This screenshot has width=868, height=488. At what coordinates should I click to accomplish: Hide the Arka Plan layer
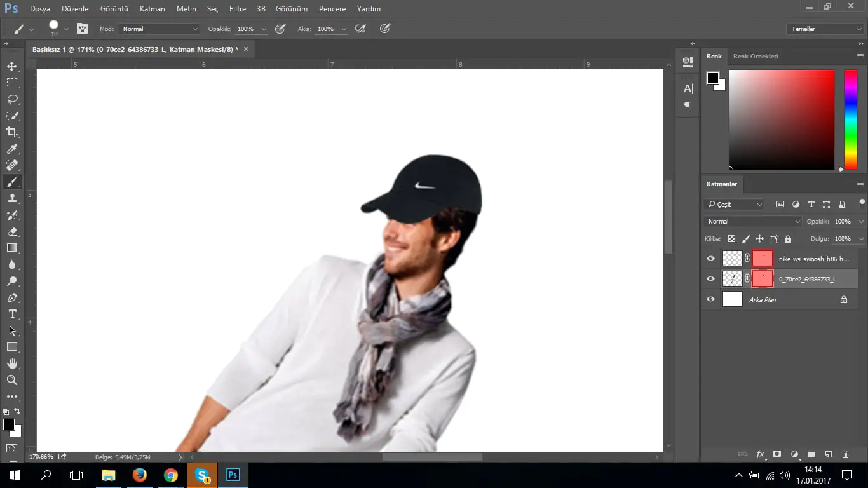coord(710,299)
